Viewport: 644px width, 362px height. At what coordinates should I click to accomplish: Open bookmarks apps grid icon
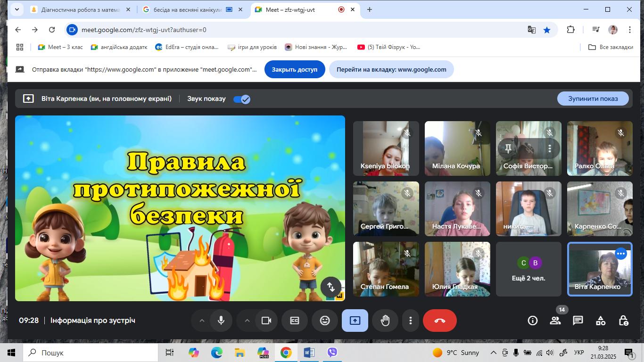[x=20, y=47]
